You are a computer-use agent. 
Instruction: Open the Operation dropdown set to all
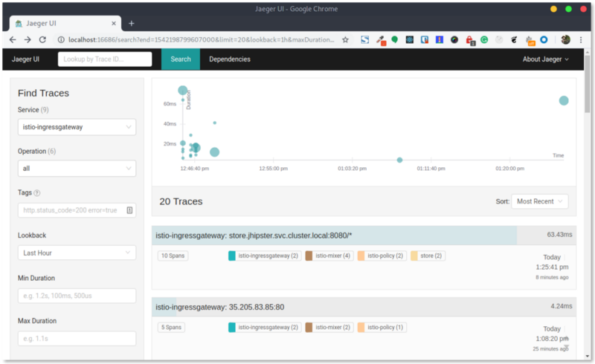click(77, 169)
